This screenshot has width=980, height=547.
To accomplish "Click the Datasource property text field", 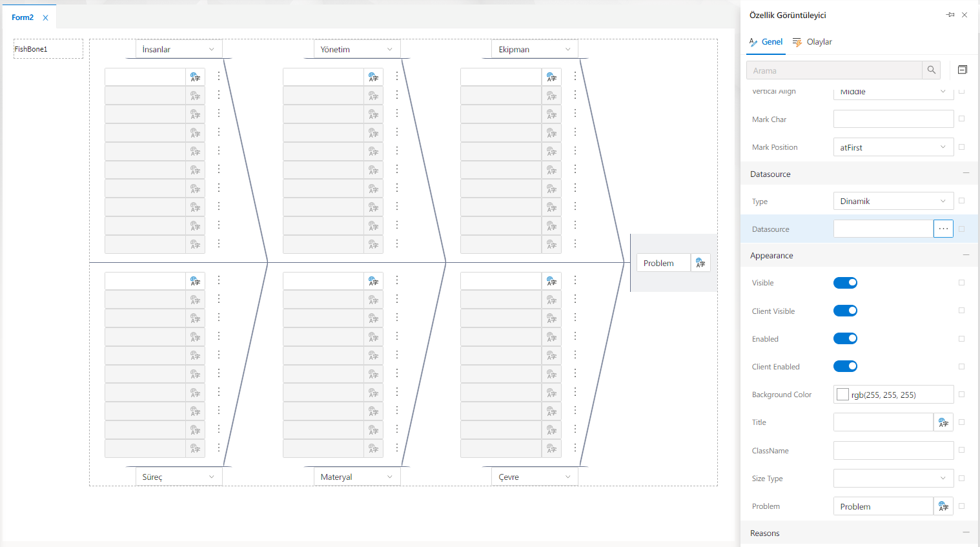I will click(883, 229).
